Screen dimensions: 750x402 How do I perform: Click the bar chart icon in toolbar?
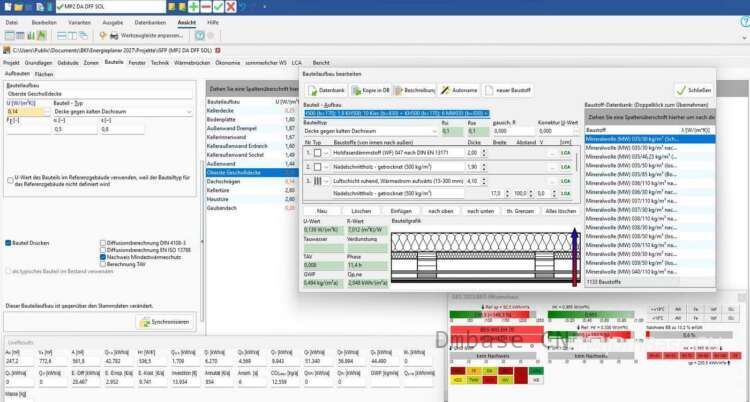[31, 35]
